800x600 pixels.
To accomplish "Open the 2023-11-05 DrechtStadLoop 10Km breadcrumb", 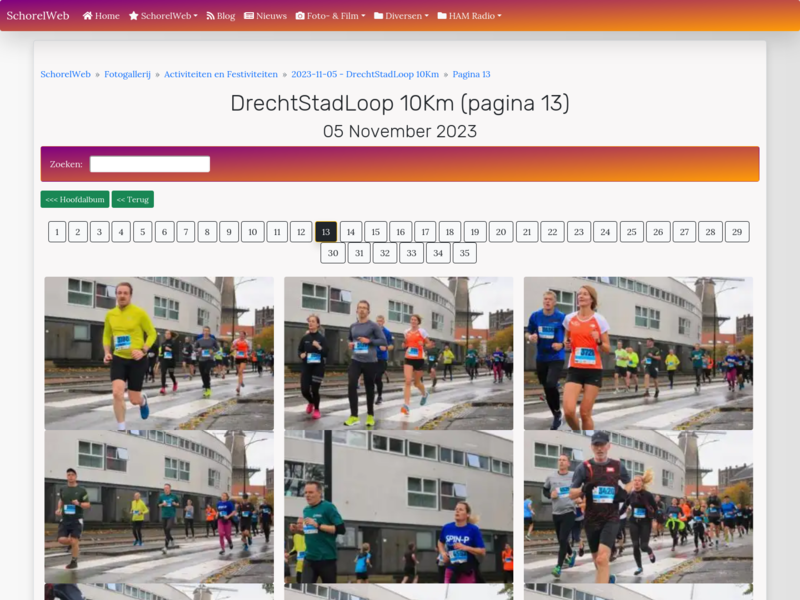I will click(365, 74).
